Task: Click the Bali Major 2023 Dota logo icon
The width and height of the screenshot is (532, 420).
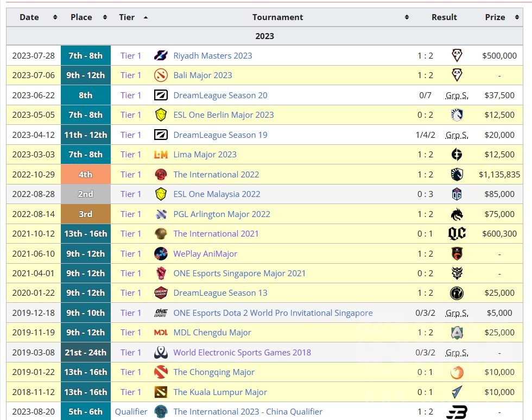Action: [x=161, y=75]
